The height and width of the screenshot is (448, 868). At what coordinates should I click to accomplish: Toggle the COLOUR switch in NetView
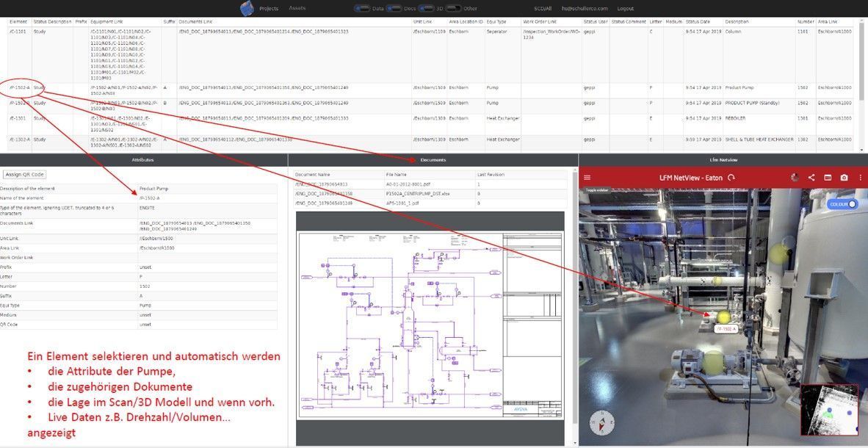click(x=842, y=204)
